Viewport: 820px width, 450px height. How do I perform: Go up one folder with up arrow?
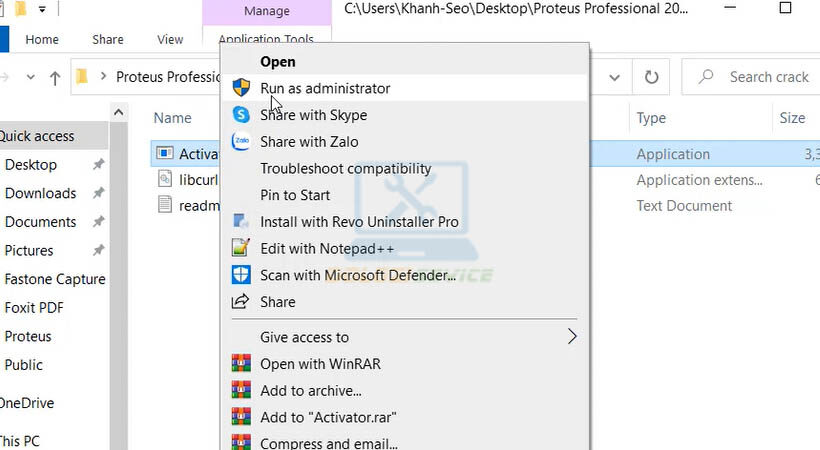56,77
